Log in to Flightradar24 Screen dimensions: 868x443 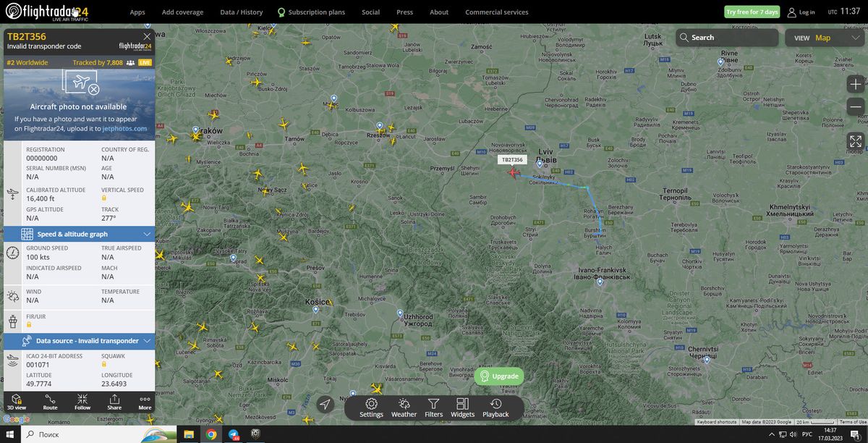tap(801, 12)
